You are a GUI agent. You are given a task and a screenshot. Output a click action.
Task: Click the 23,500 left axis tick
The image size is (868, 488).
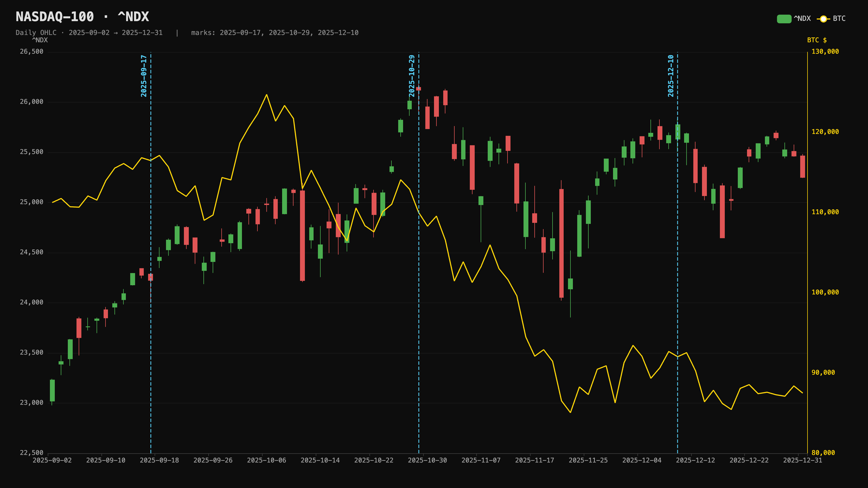click(x=32, y=353)
